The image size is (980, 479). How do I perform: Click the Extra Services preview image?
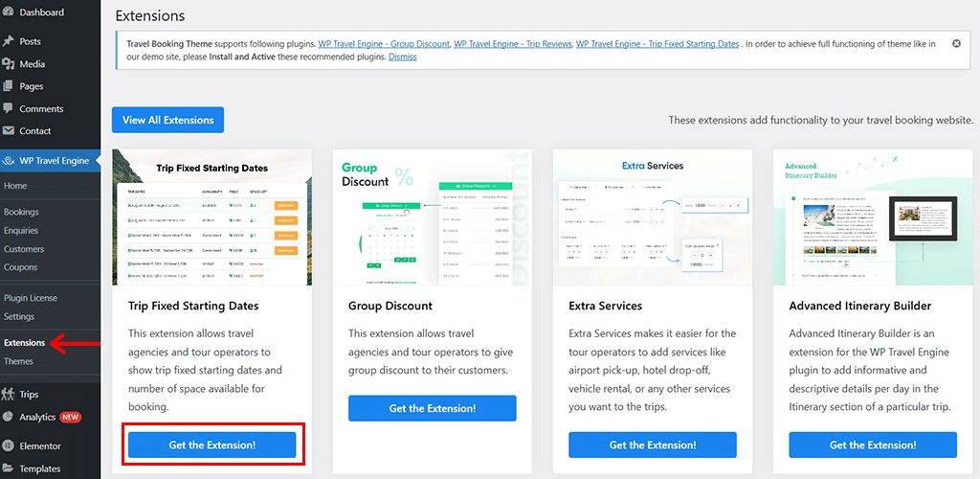coord(653,217)
